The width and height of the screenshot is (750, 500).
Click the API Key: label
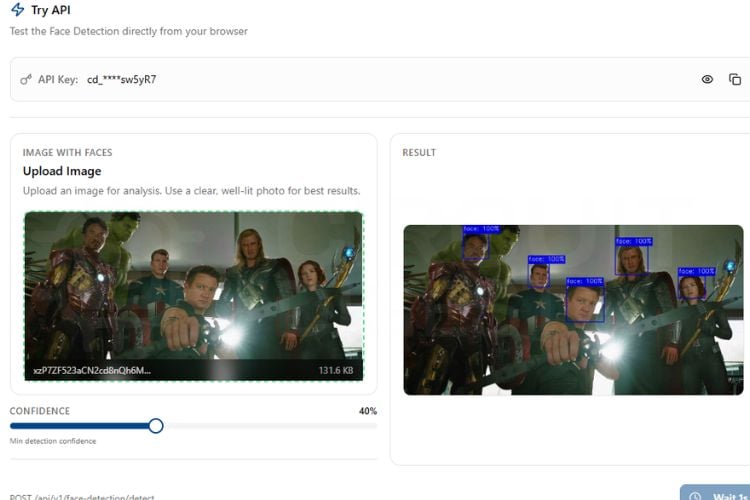[x=58, y=79]
